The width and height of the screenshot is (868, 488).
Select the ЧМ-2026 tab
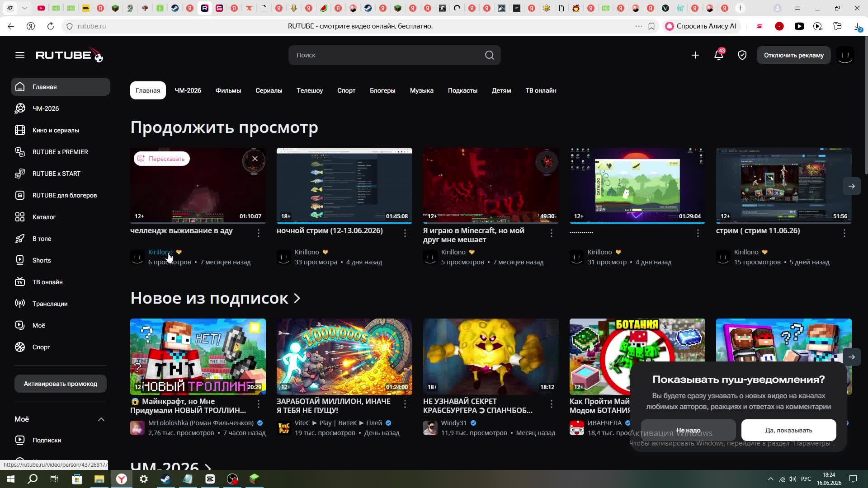point(188,90)
